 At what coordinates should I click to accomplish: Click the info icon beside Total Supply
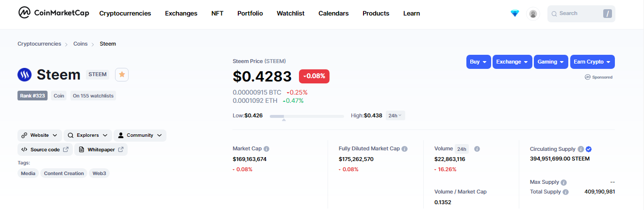coord(565,192)
